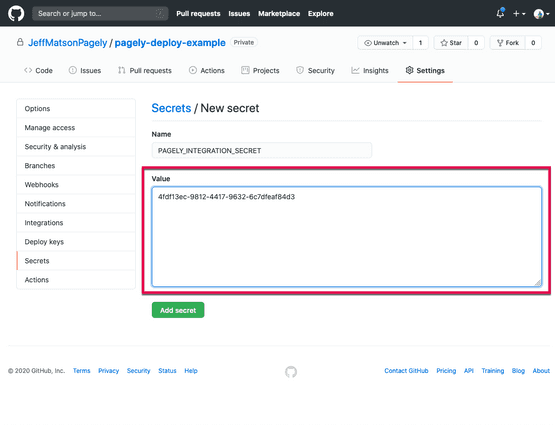
Task: Select Actions in settings sidebar
Action: tap(76, 280)
